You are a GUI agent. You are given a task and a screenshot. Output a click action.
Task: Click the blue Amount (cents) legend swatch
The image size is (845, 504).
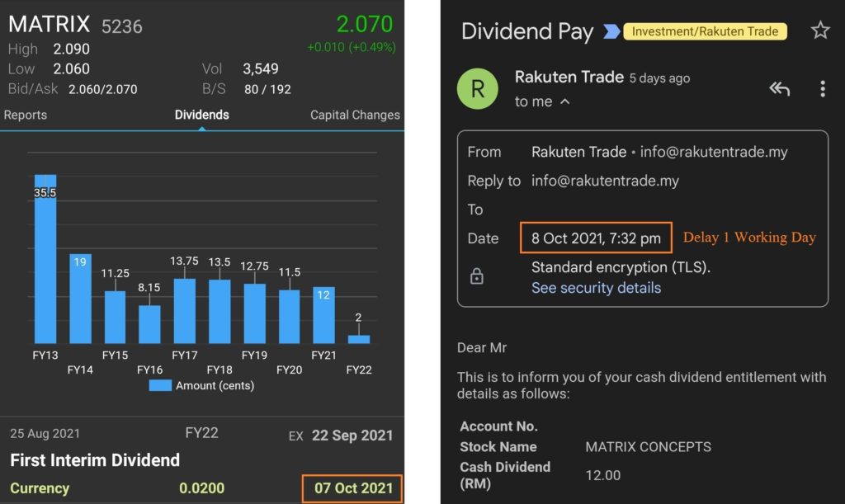click(x=160, y=385)
